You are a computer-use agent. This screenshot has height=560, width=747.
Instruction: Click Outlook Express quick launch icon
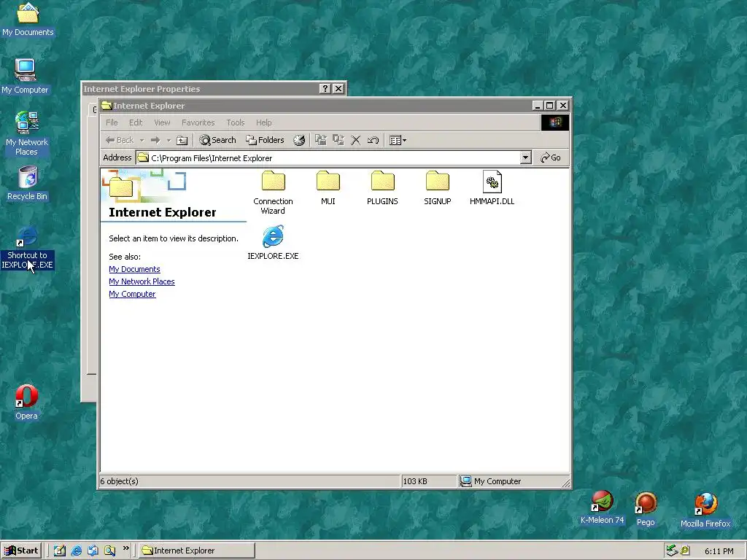[x=93, y=551]
